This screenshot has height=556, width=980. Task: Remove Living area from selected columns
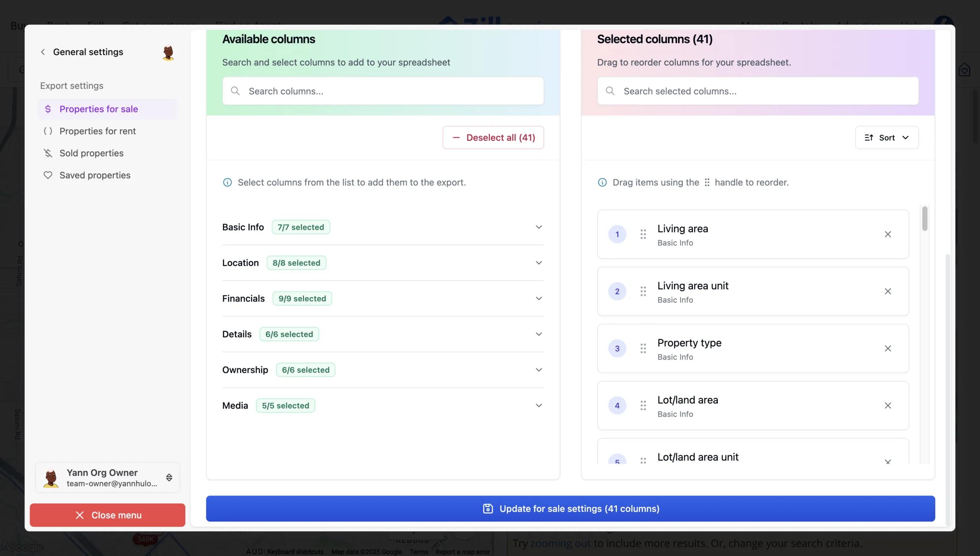tap(888, 234)
